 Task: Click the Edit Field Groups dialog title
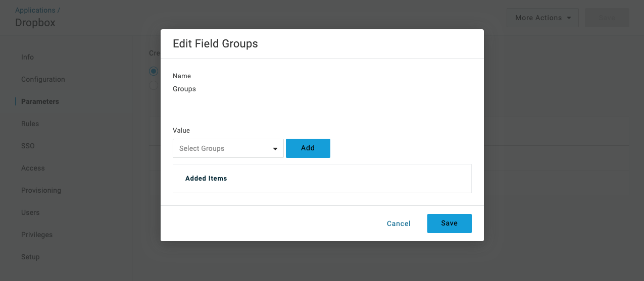tap(215, 44)
